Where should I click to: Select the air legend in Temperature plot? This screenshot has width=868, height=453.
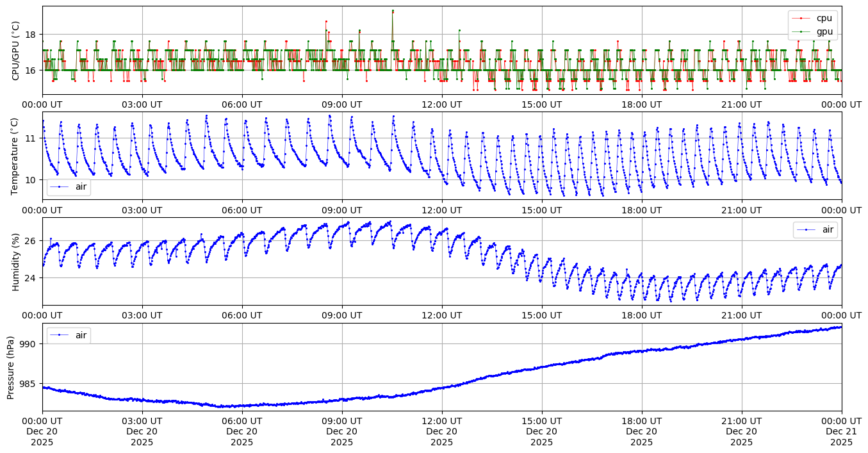[x=80, y=187]
